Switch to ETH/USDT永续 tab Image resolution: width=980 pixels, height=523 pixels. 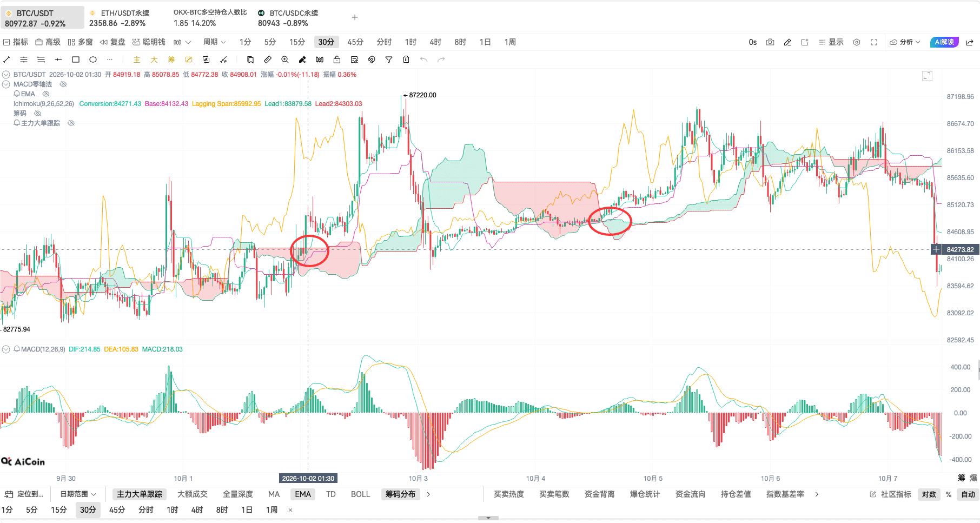tap(119, 18)
